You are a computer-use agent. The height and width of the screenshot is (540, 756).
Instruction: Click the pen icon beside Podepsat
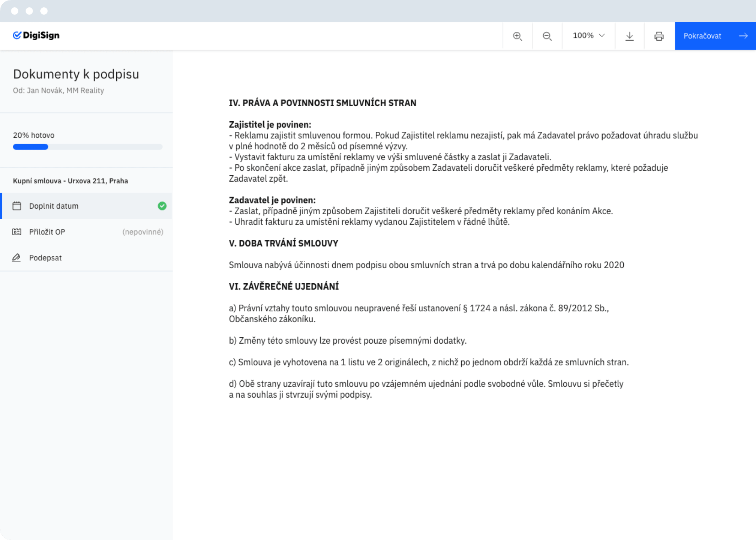point(16,258)
